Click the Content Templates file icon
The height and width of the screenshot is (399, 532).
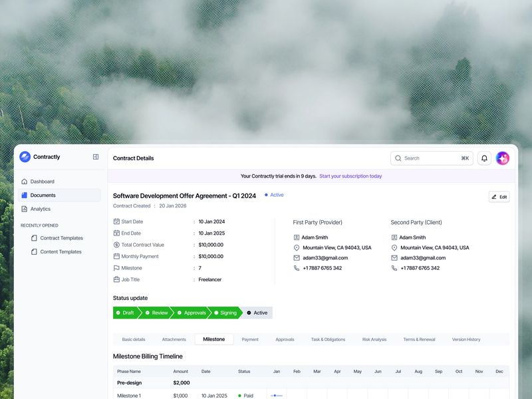coord(34,251)
